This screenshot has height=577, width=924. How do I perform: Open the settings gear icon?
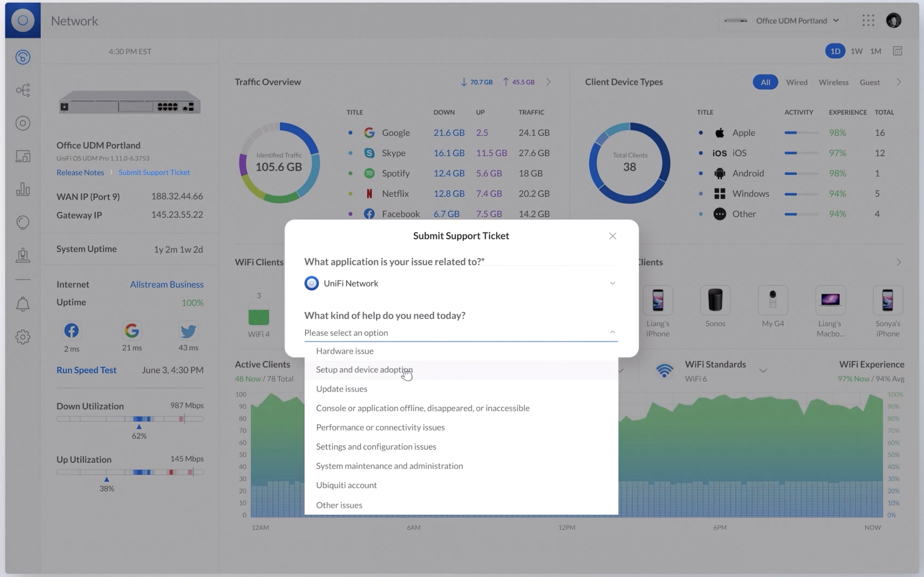(x=23, y=337)
